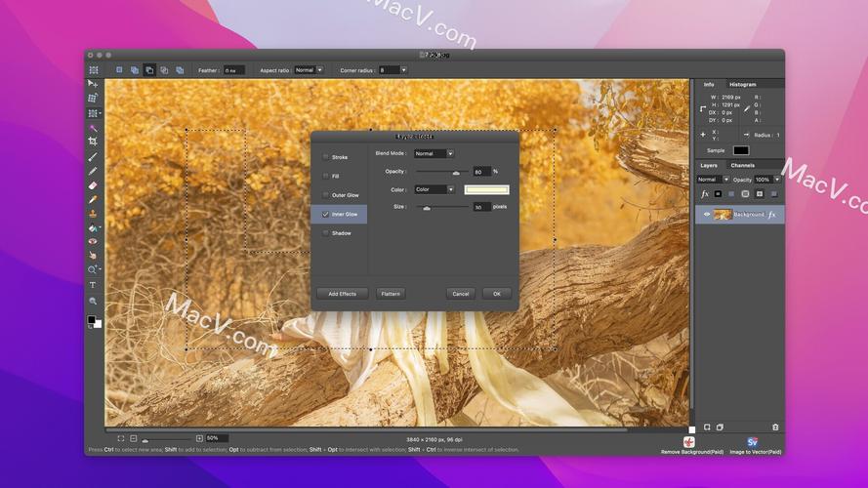Click the selection tool icon in options bar
Screen dimensions: 868x488
coord(94,70)
